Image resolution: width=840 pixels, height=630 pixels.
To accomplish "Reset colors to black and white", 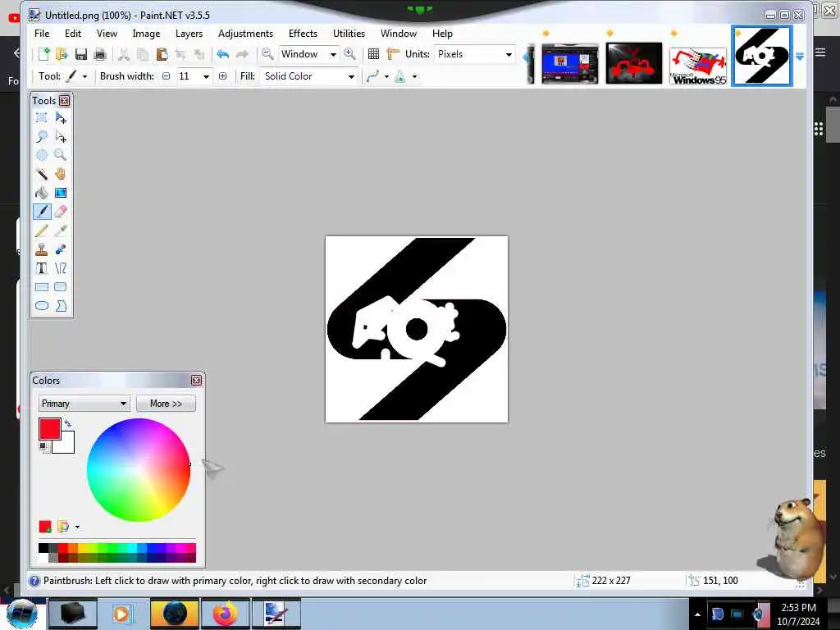I will pyautogui.click(x=43, y=446).
